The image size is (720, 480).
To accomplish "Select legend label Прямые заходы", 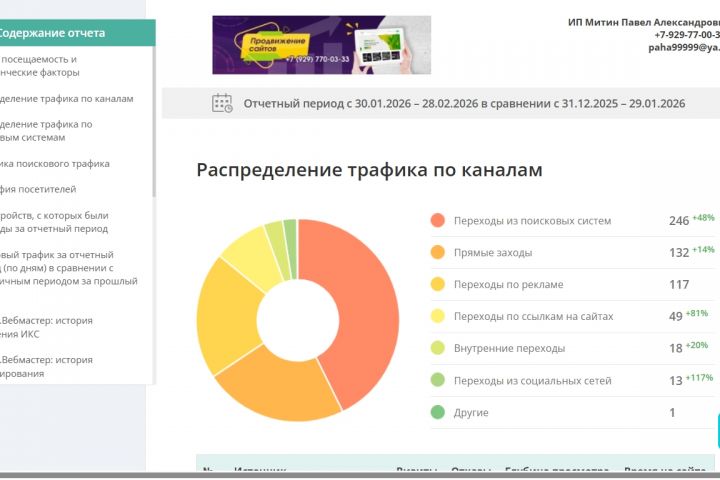I will click(x=493, y=253).
